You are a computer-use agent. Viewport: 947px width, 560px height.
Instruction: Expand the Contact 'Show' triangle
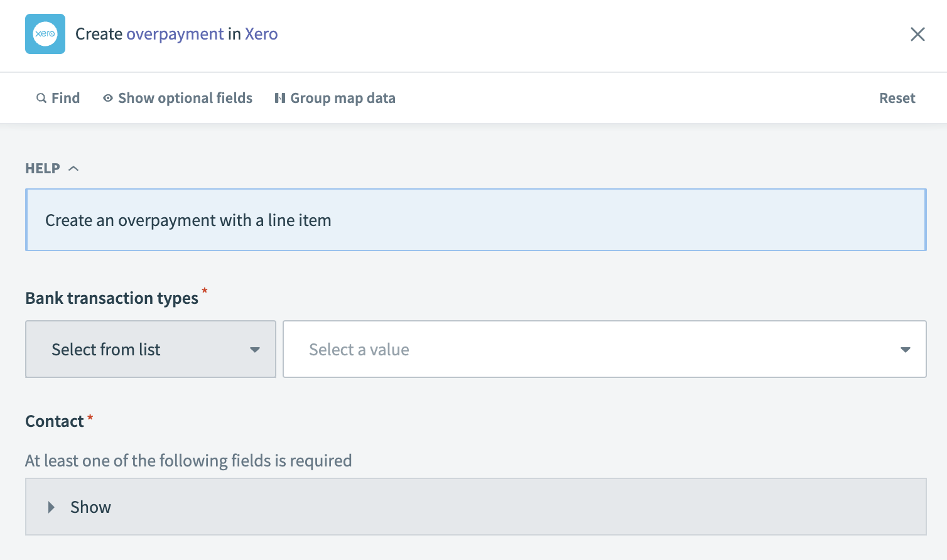point(51,507)
